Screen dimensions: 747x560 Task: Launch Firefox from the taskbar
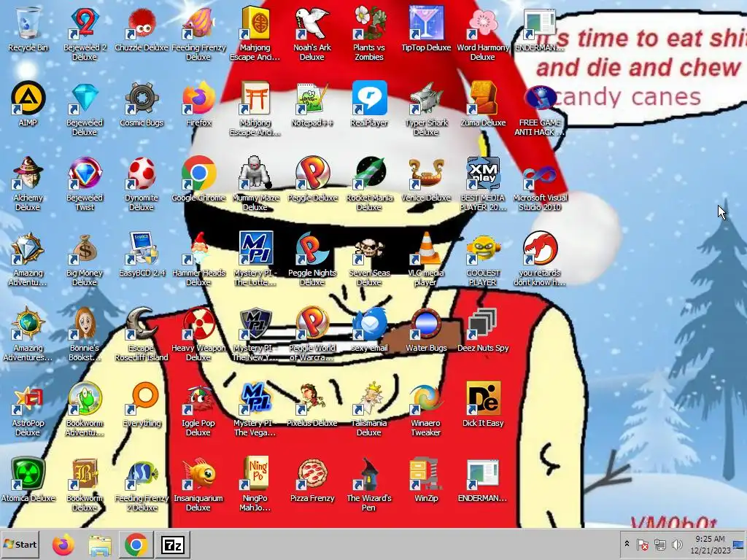[63, 545]
